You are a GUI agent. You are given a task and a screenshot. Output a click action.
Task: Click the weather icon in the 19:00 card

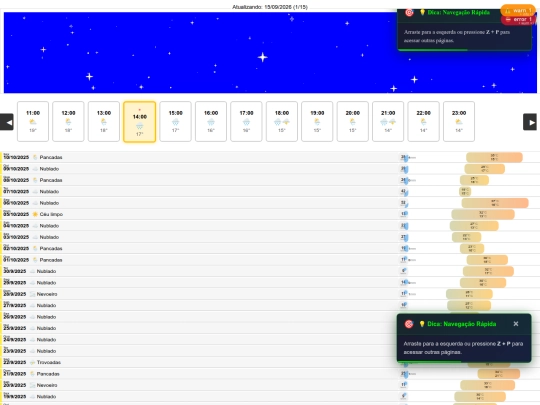[317, 122]
